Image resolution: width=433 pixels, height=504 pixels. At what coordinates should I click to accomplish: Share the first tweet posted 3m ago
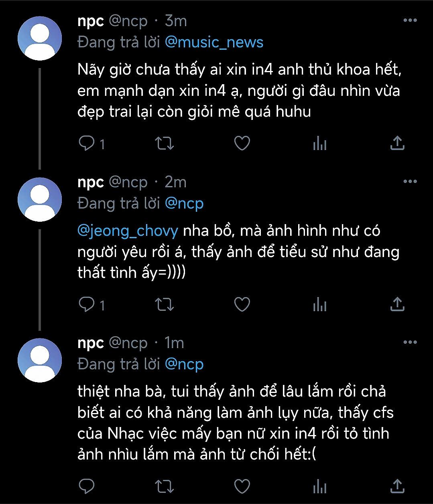(397, 143)
